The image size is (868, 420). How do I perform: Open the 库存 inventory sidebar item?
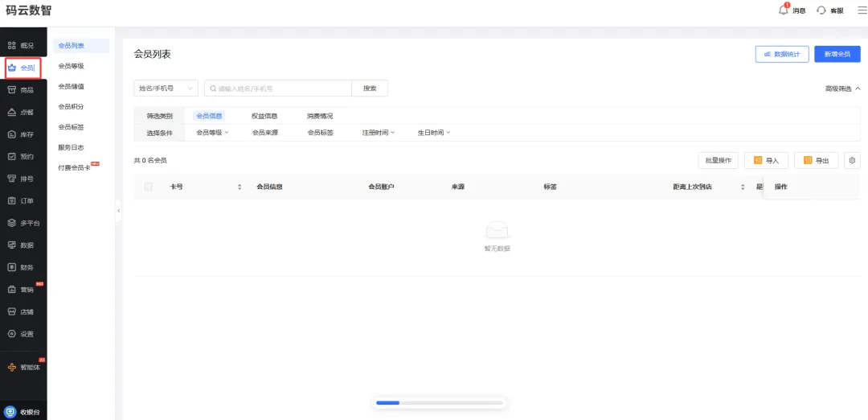pos(21,134)
